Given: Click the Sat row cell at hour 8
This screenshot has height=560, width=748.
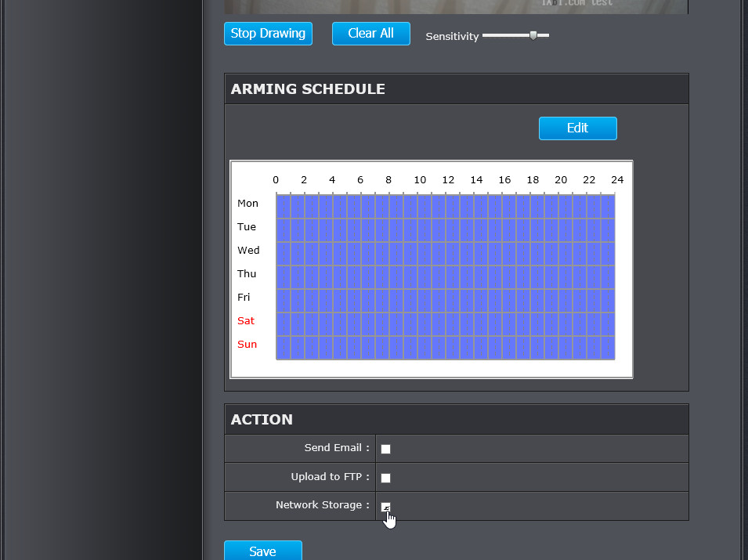Looking at the screenshot, I should tap(396, 324).
